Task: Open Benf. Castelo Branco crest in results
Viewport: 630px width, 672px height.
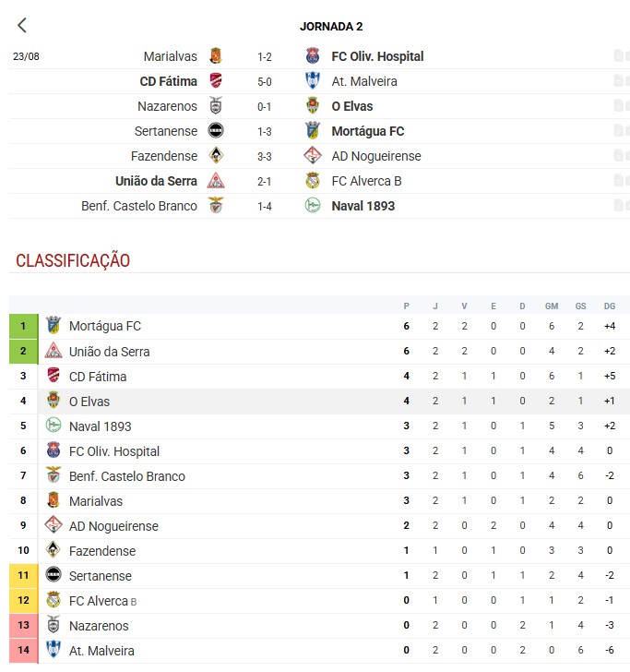Action: [216, 205]
